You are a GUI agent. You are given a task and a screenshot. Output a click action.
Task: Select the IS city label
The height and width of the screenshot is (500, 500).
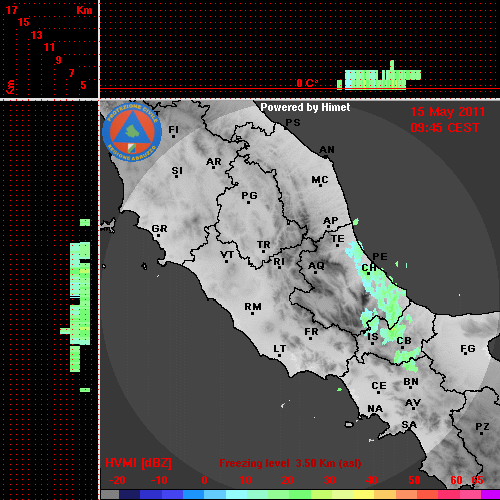pyautogui.click(x=373, y=337)
